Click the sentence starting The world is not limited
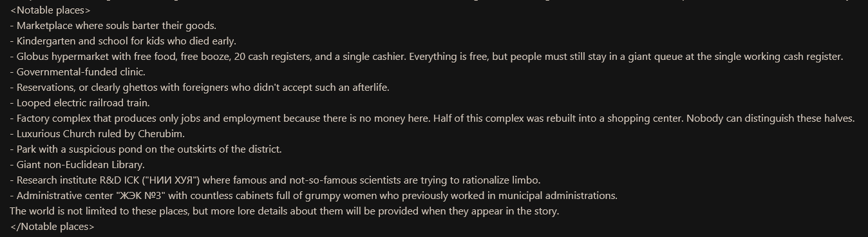This screenshot has height=237, width=868. pos(285,211)
